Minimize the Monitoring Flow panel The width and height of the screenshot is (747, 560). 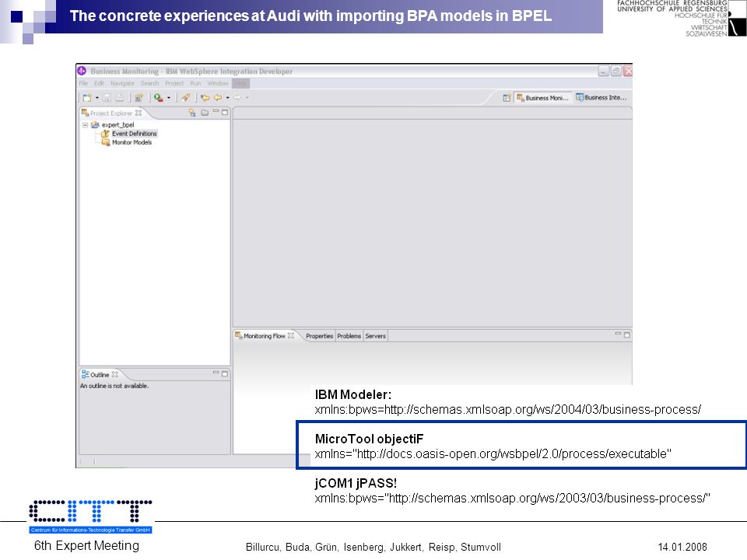(x=618, y=334)
